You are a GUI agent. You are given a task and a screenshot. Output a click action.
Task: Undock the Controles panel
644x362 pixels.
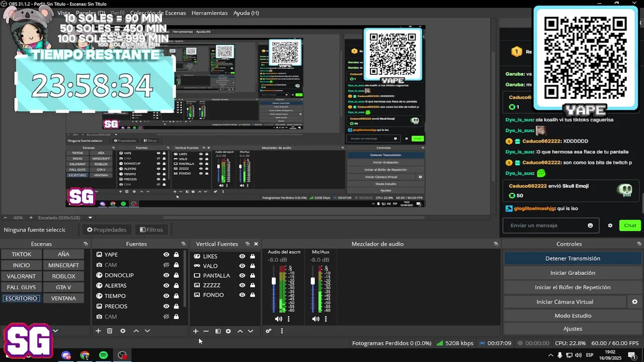(639, 244)
